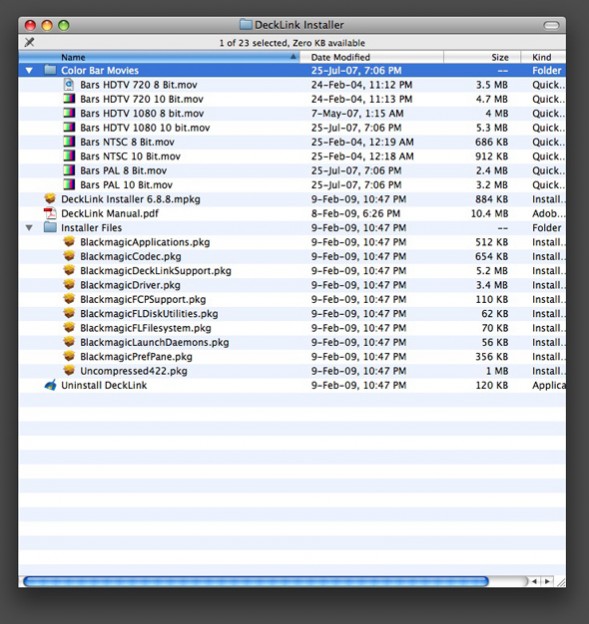Select the 'Uncompressed422.pkg' file name
The width and height of the screenshot is (589, 624).
[134, 371]
